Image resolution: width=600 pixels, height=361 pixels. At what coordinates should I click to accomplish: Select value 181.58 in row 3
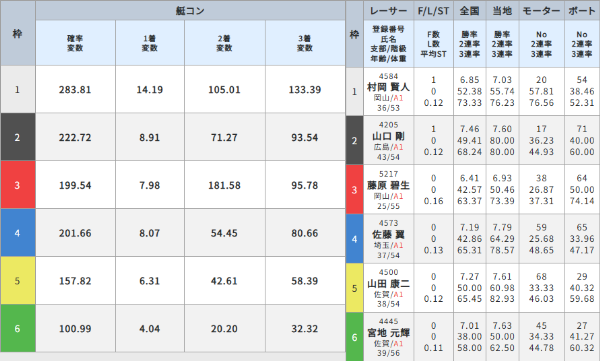tap(224, 185)
